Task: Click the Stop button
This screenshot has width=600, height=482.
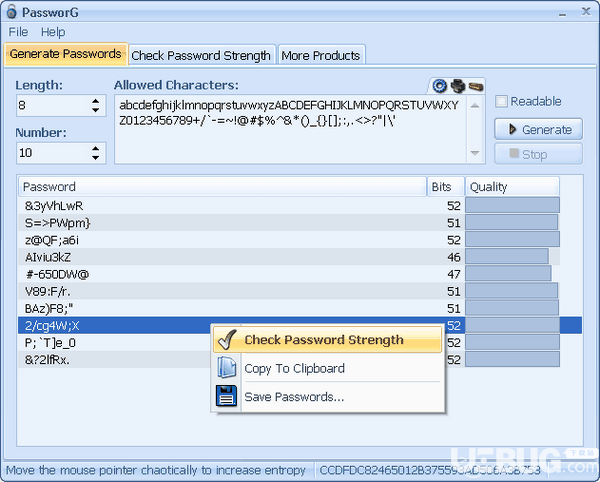Action: [538, 154]
